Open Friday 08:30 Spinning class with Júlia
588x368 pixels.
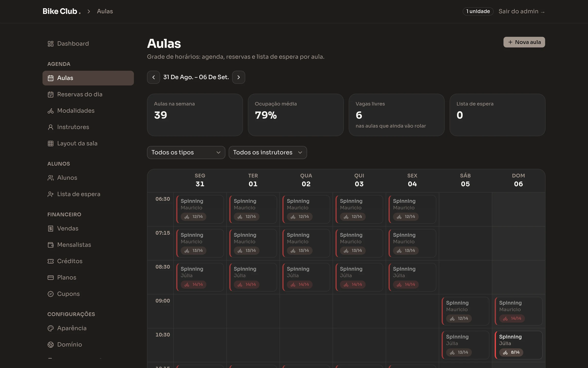(412, 277)
